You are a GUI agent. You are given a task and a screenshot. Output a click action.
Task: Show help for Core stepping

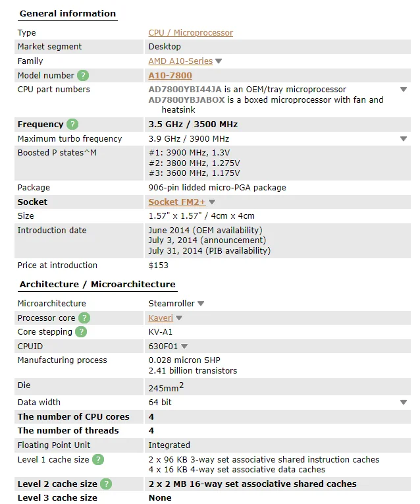[x=81, y=332]
